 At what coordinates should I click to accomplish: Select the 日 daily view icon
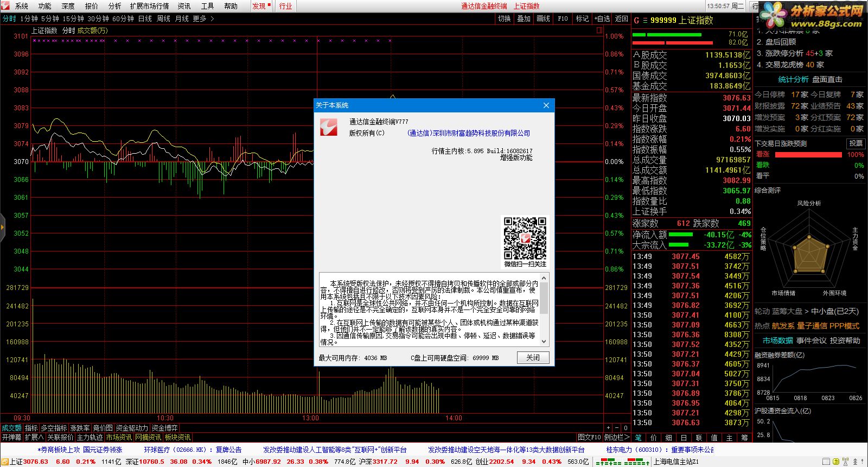(684, 437)
